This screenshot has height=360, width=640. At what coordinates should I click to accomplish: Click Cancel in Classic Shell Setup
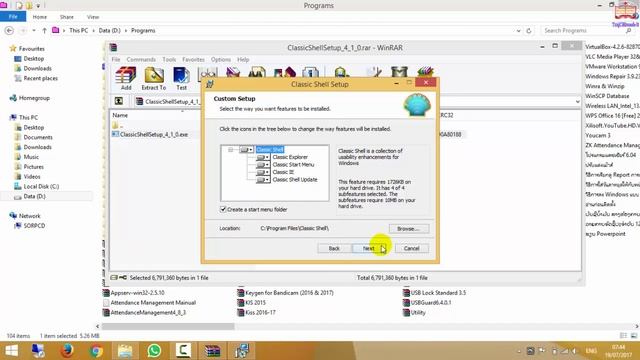click(411, 248)
